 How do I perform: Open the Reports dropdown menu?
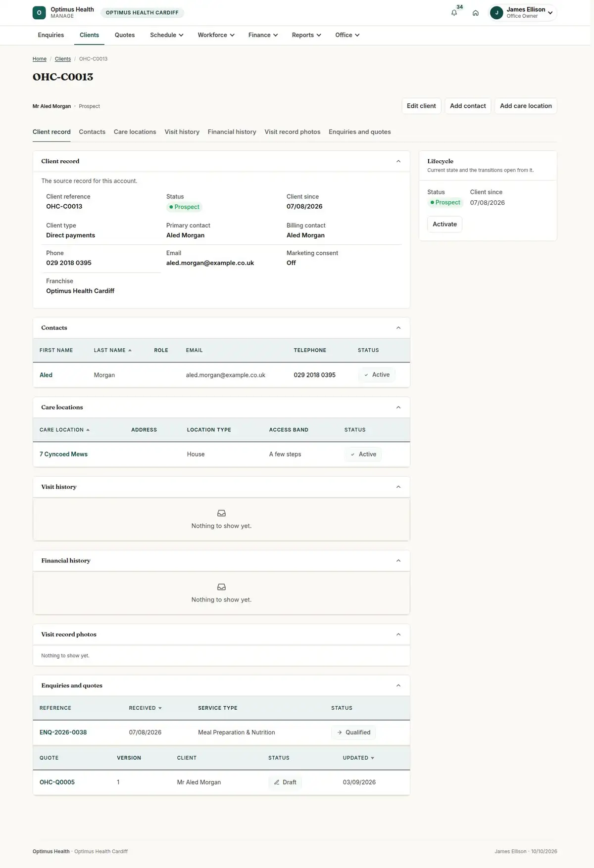point(306,35)
